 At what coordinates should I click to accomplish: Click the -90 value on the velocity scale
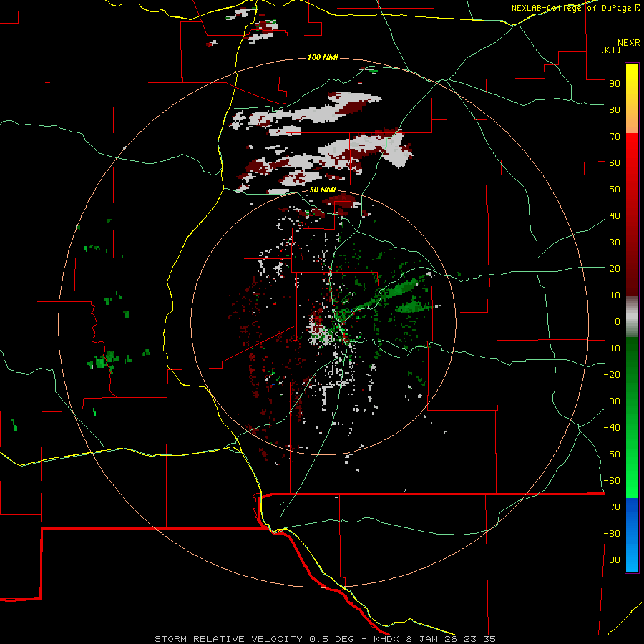click(612, 560)
